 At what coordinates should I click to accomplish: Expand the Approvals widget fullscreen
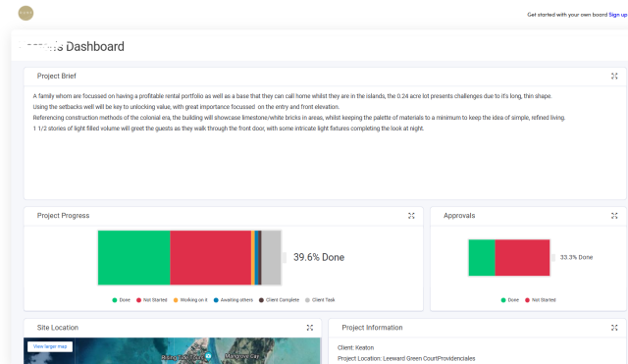[614, 216]
